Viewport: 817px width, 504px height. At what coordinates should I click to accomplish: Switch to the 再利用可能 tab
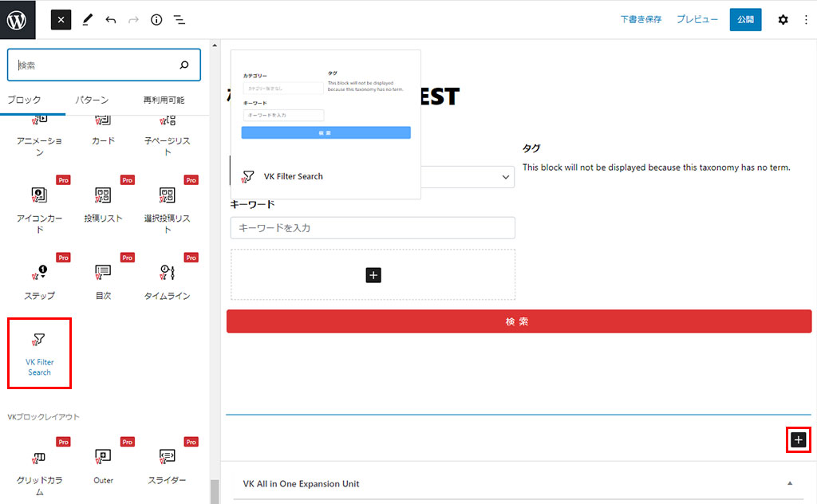pos(164,100)
